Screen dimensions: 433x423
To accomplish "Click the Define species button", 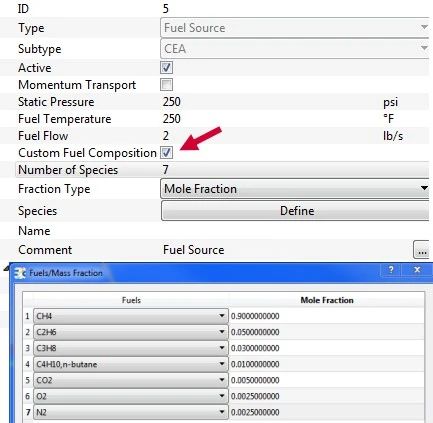I will [x=295, y=211].
